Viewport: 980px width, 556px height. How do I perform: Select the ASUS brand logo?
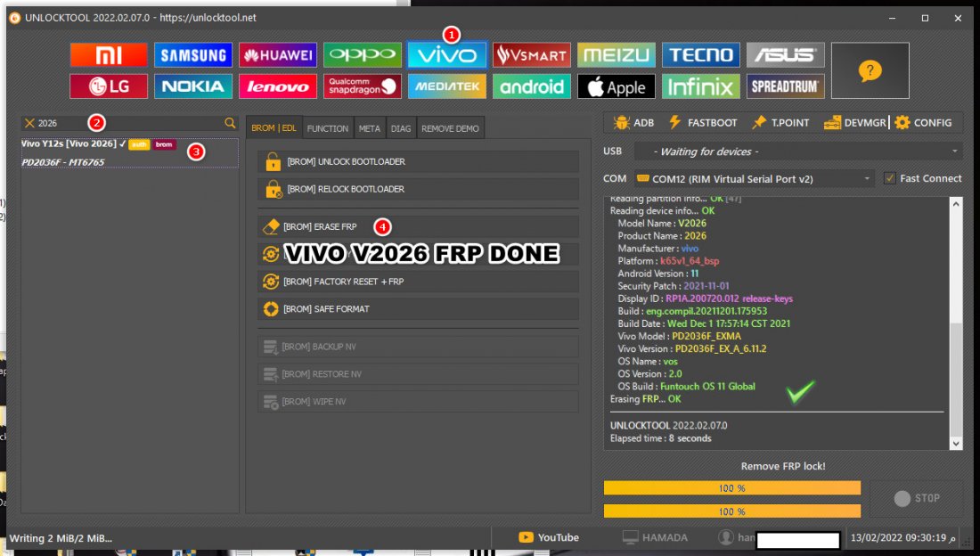[786, 55]
